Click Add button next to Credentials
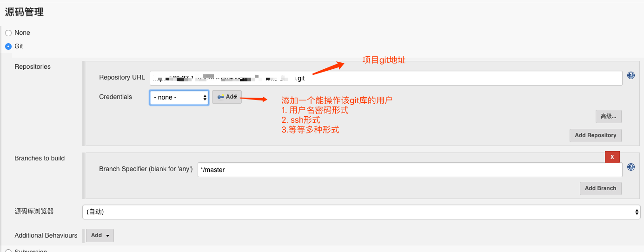 click(227, 97)
